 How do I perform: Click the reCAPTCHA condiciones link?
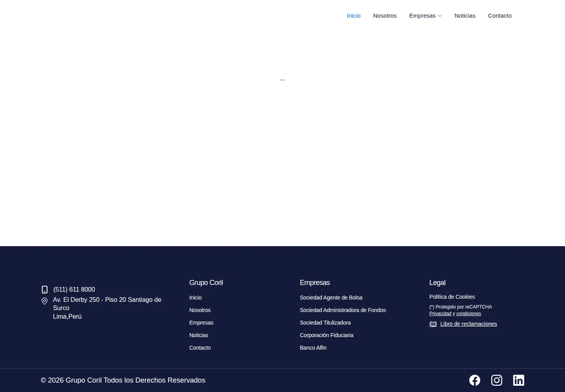[468, 314]
